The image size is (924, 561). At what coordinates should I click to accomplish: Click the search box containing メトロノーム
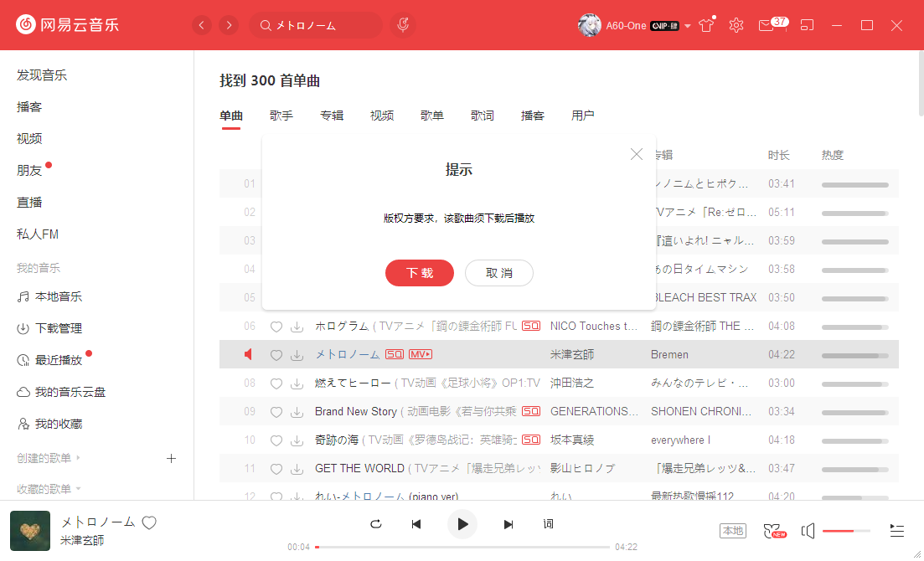pos(316,25)
